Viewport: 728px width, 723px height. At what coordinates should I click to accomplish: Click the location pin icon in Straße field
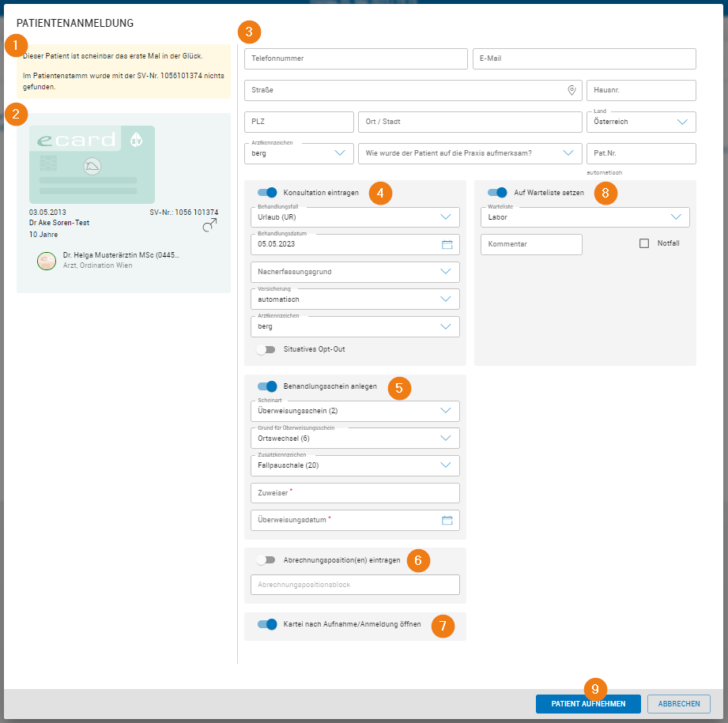(x=571, y=90)
